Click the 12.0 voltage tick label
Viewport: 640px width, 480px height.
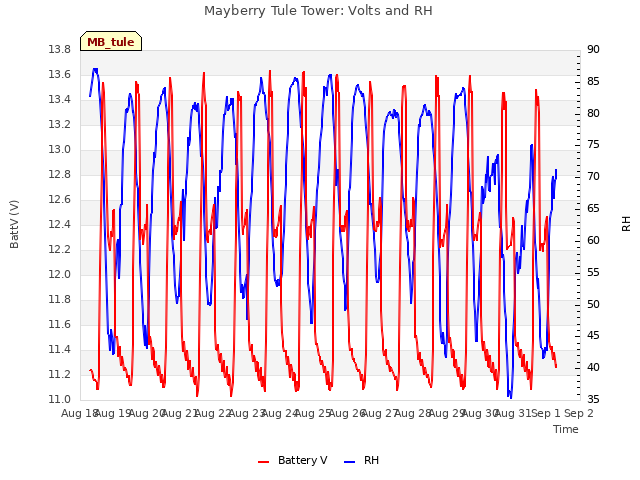coord(60,274)
